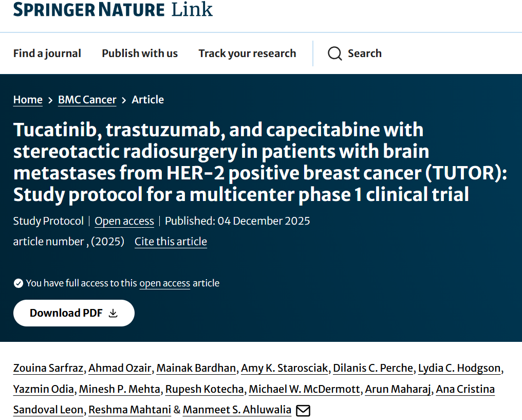Open the breadcrumb arrow after BMC Cancer
Screen dimensions: 522x420
tap(123, 99)
